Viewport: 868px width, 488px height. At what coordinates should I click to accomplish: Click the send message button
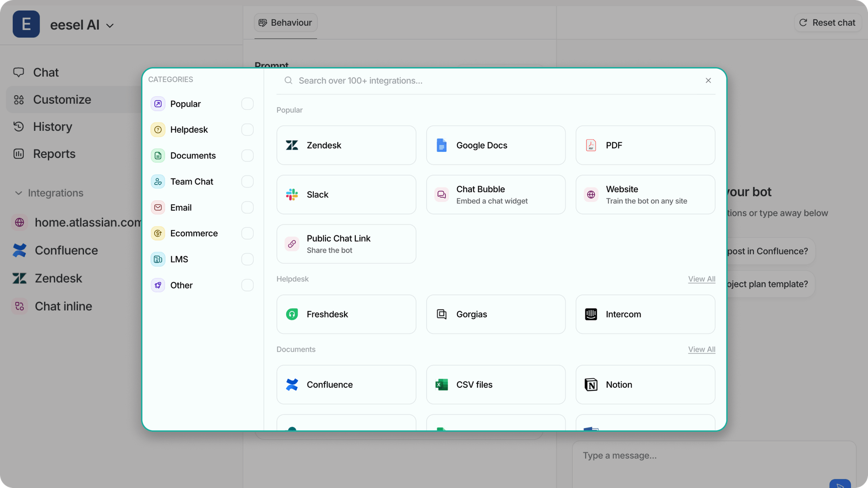840,484
